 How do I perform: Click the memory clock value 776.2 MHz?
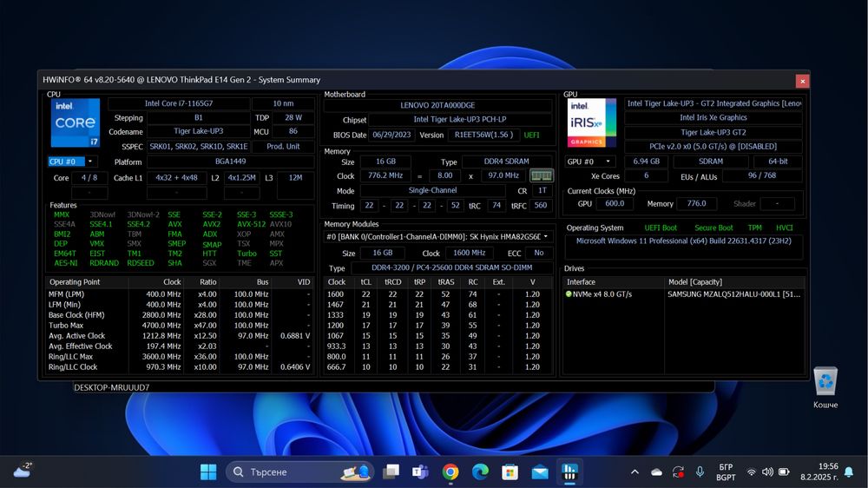click(385, 175)
